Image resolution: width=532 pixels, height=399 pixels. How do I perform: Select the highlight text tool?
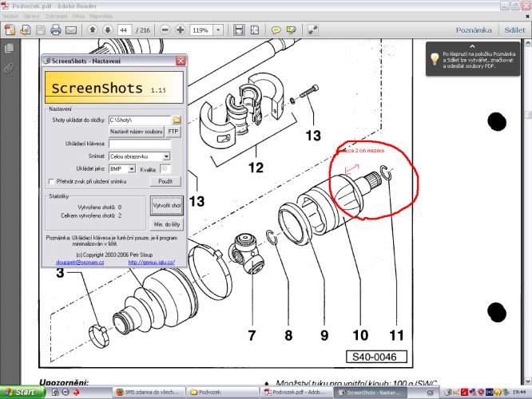pyautogui.click(x=291, y=30)
